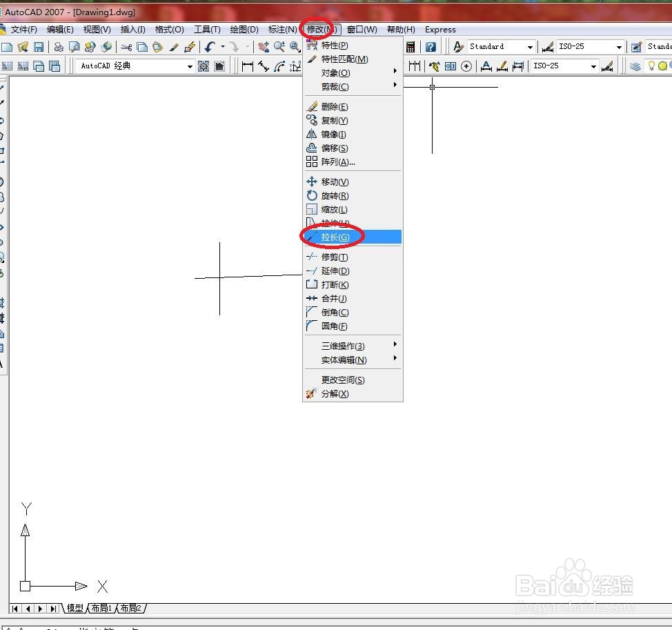The image size is (672, 630).
Task: Click the Dimension Text Edit icon
Action: click(502, 66)
